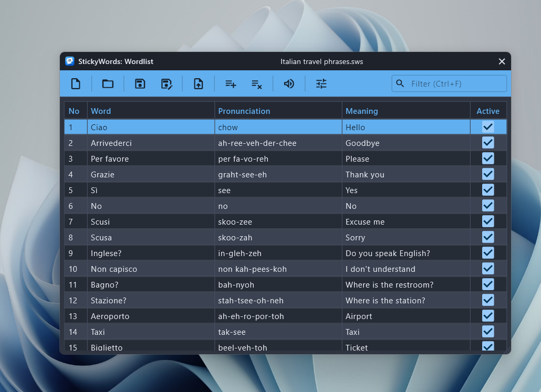Uncheck Active for Inglese?
541x392 pixels.
(488, 253)
